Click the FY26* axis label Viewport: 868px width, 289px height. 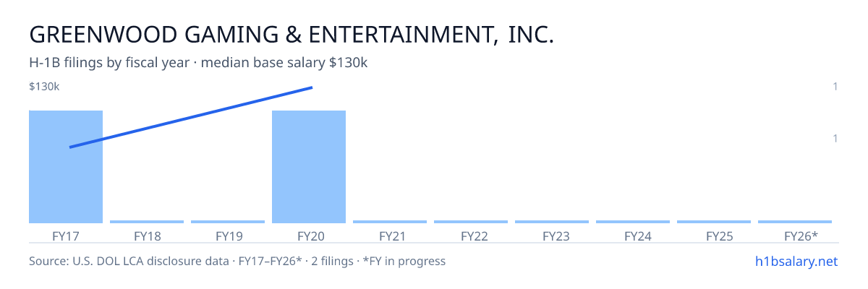[801, 236]
